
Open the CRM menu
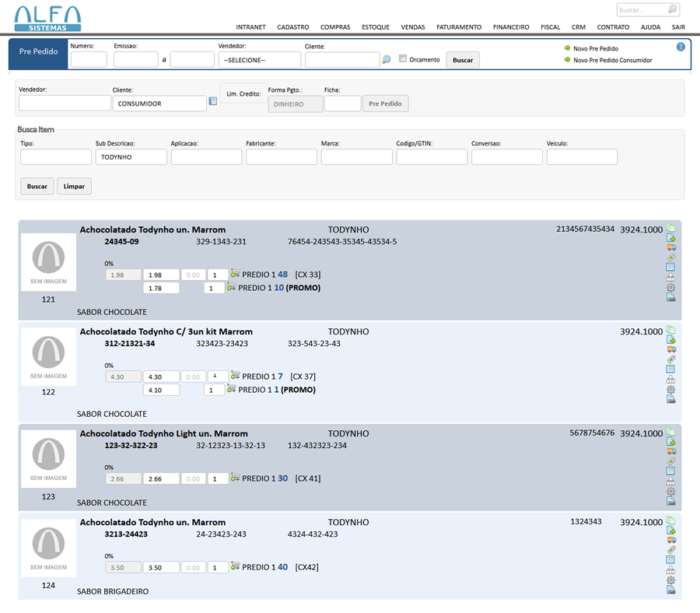[579, 27]
